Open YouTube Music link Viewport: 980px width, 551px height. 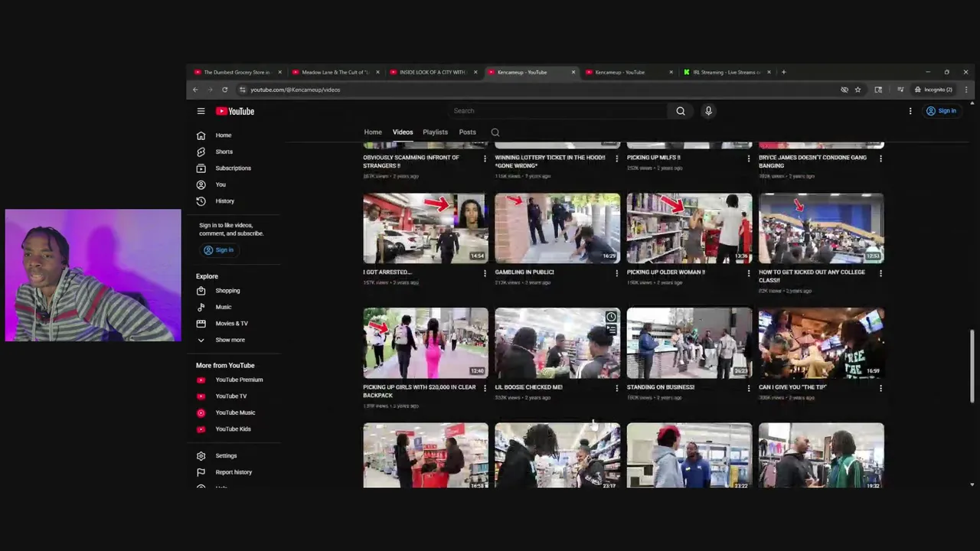pos(236,412)
